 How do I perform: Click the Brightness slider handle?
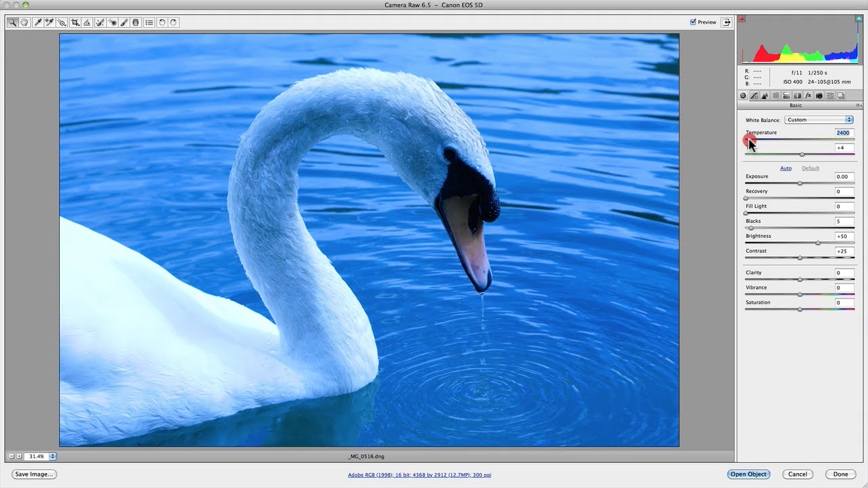click(x=818, y=243)
